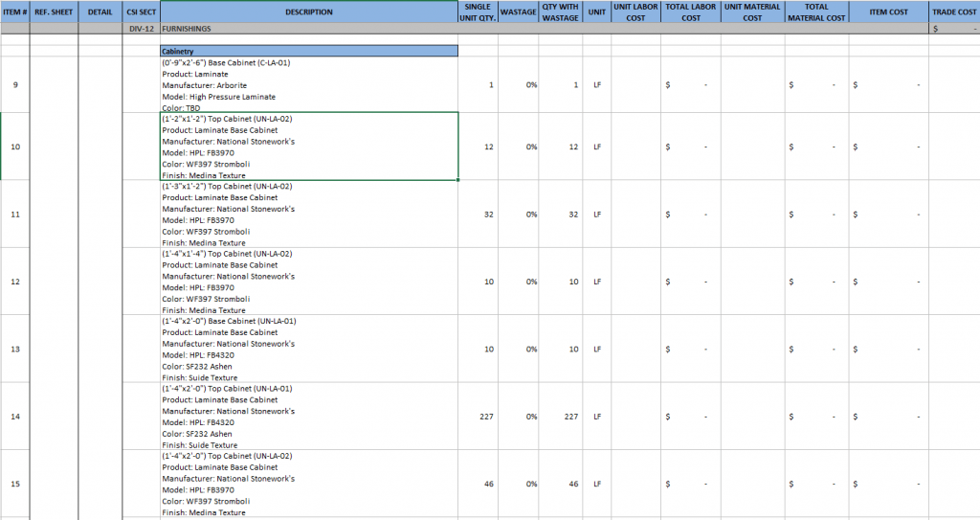Select the DESCRIPTION column header

308,12
